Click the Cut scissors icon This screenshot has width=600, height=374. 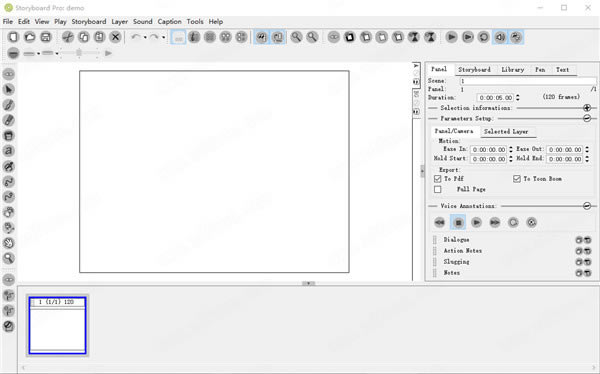[68, 37]
